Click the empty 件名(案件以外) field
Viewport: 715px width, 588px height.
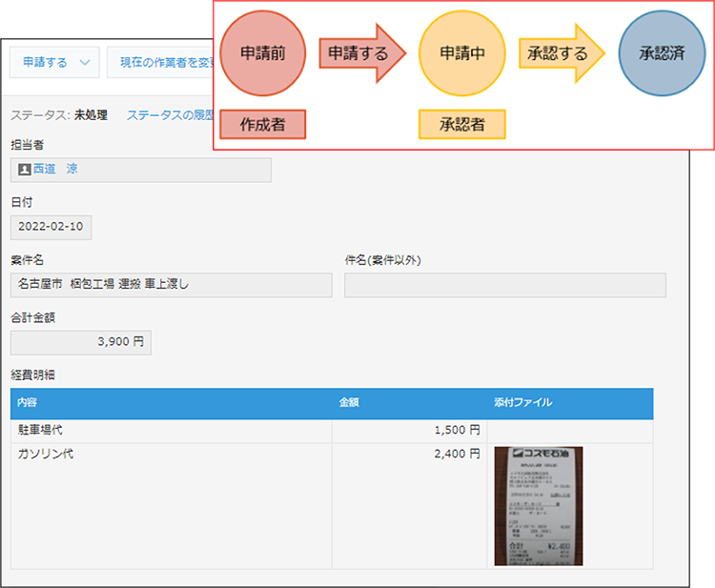pyautogui.click(x=504, y=285)
